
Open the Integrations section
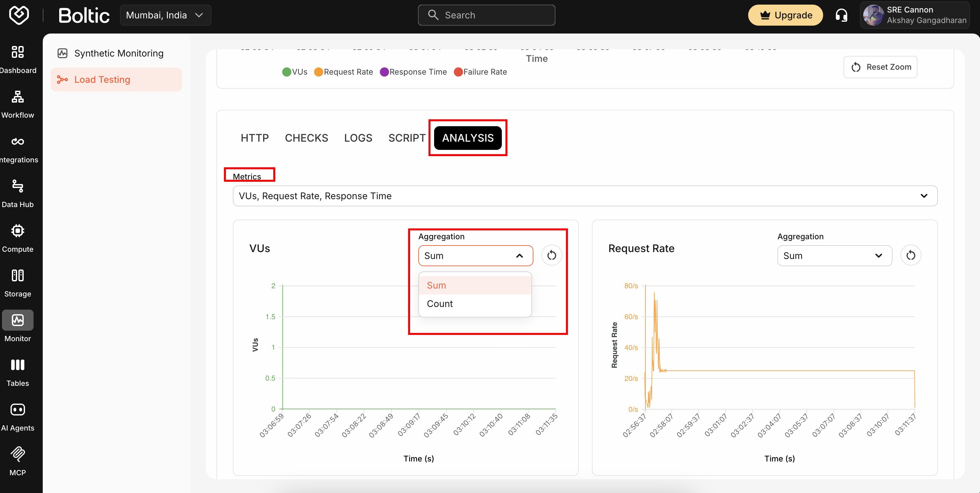(18, 148)
